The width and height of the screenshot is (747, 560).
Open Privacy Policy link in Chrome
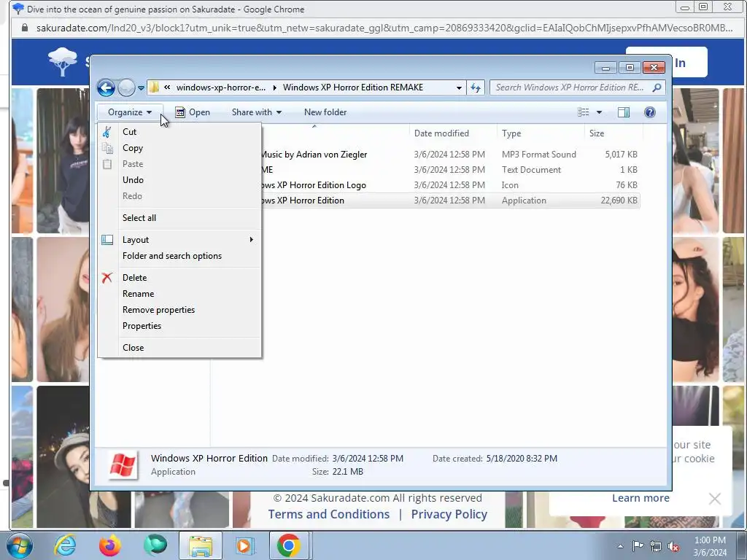click(449, 514)
